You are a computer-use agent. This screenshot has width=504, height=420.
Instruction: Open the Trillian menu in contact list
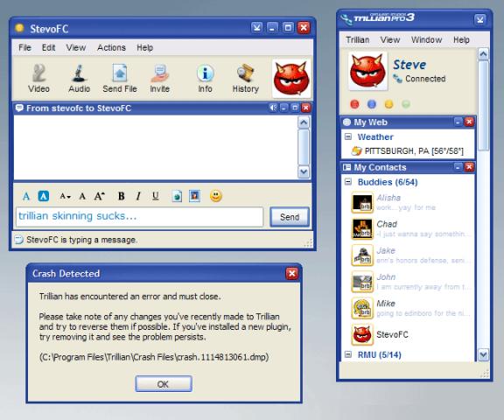(357, 40)
